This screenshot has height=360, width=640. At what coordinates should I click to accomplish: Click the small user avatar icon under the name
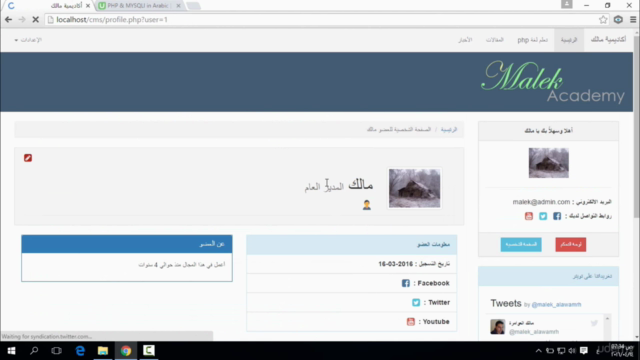click(x=367, y=205)
